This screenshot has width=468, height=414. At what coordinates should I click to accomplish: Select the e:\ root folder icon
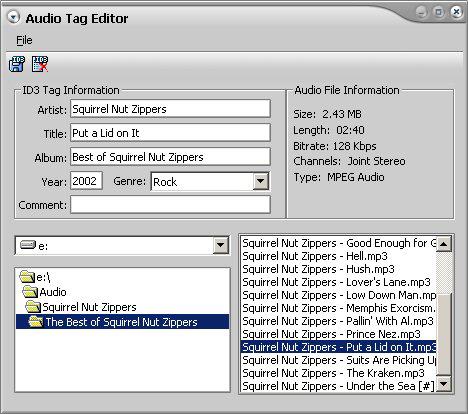click(27, 276)
